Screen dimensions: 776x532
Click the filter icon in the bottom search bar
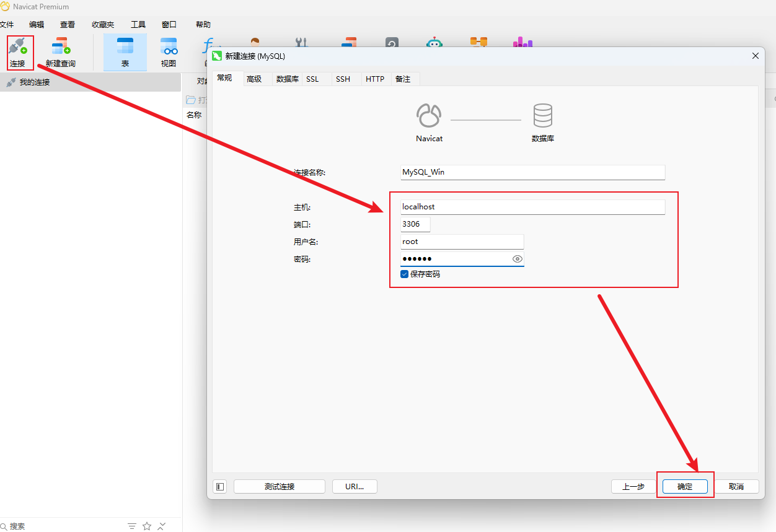[132, 526]
